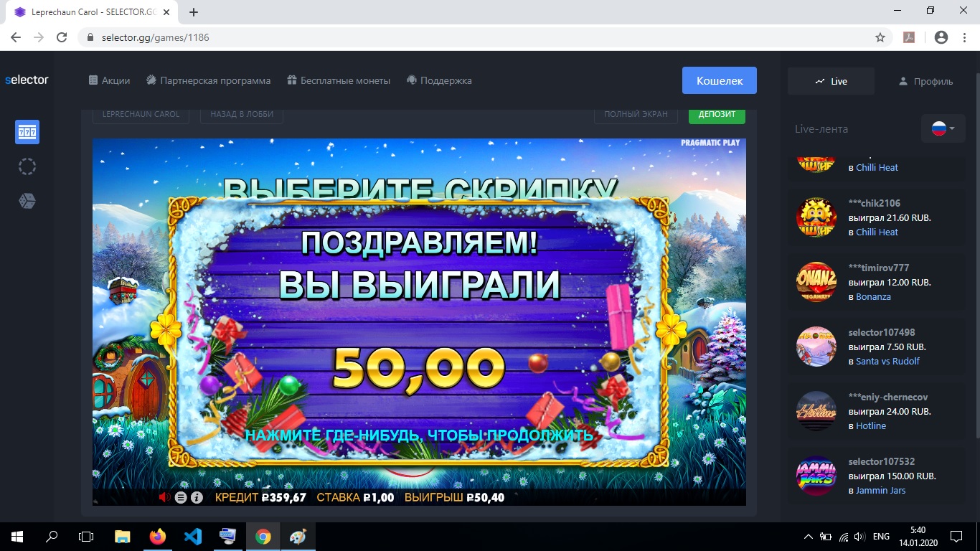
Task: Click the Jammin Jars thumbnail
Action: pos(816,476)
